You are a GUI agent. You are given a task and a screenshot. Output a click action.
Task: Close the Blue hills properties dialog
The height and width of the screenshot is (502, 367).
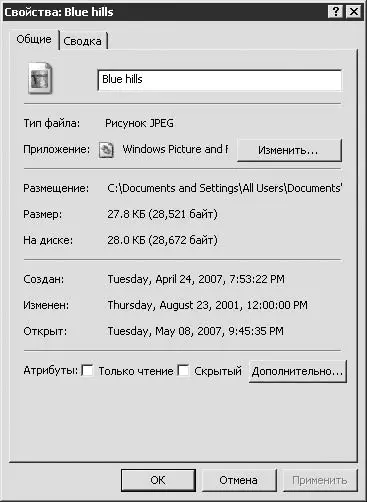(353, 12)
